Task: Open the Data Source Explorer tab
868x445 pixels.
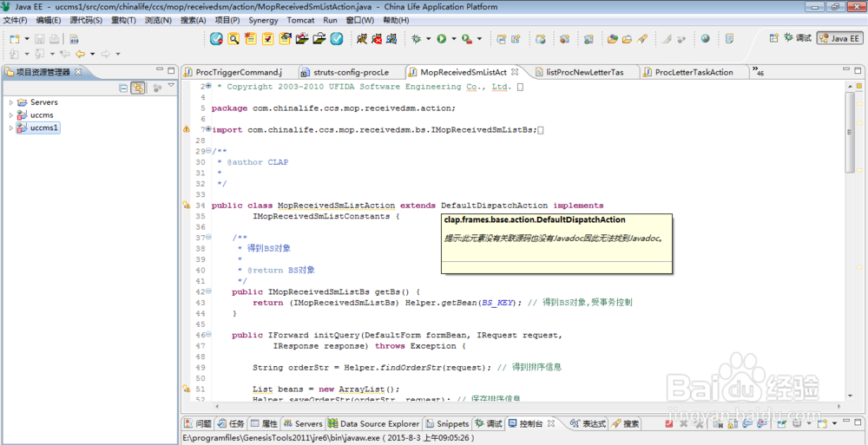Action: 373,423
